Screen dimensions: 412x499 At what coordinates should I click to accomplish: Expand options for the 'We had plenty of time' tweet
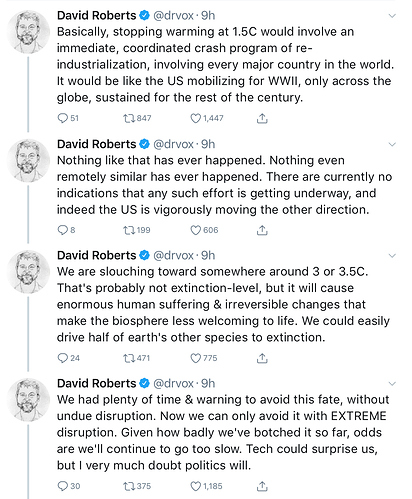[x=392, y=384]
